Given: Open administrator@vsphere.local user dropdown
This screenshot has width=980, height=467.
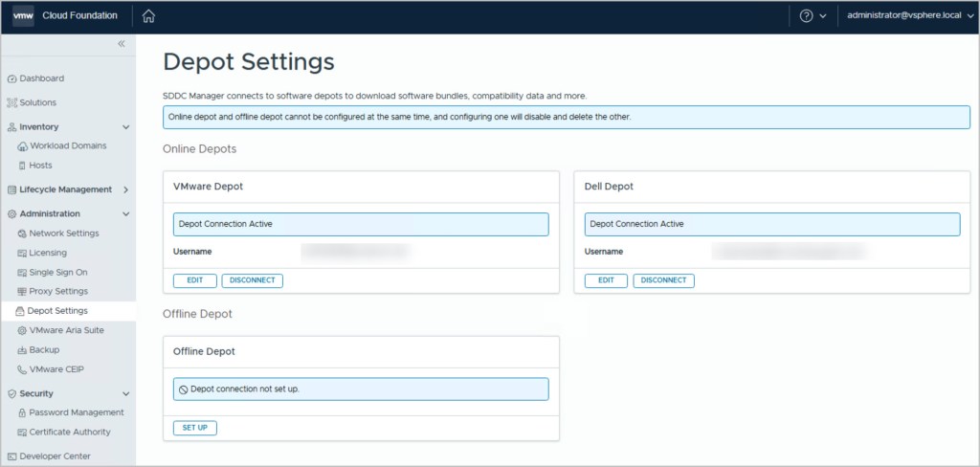Looking at the screenshot, I should [x=909, y=16].
